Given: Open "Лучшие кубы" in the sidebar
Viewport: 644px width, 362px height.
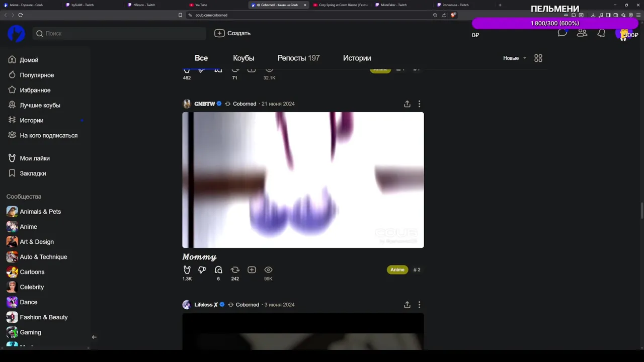Looking at the screenshot, I should tap(40, 105).
